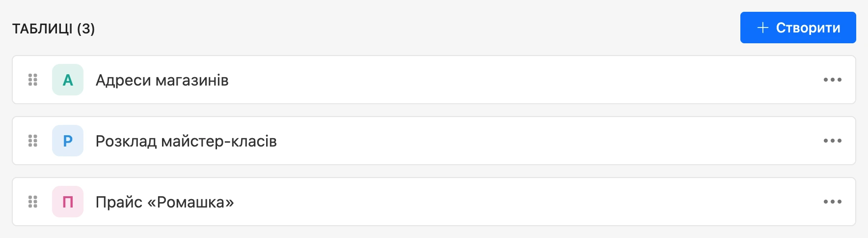The height and width of the screenshot is (238, 868).
Task: Click the Створити button
Action: point(798,28)
